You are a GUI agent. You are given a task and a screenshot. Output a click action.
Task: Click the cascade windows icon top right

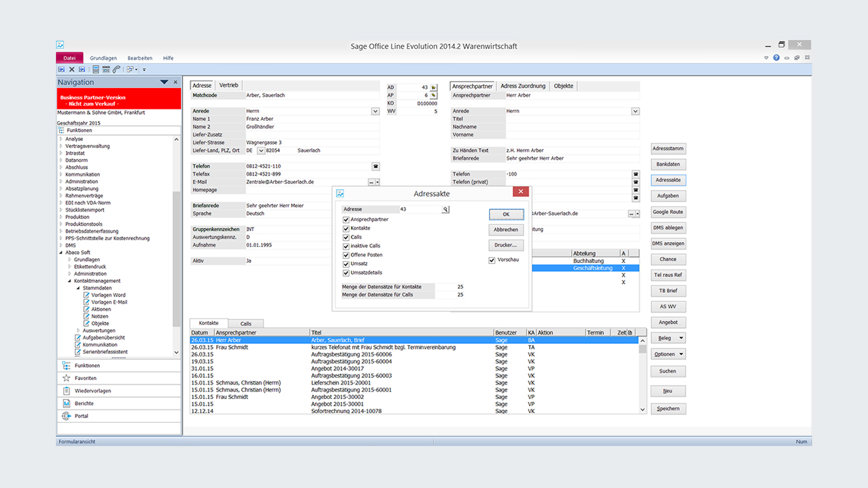pos(797,58)
